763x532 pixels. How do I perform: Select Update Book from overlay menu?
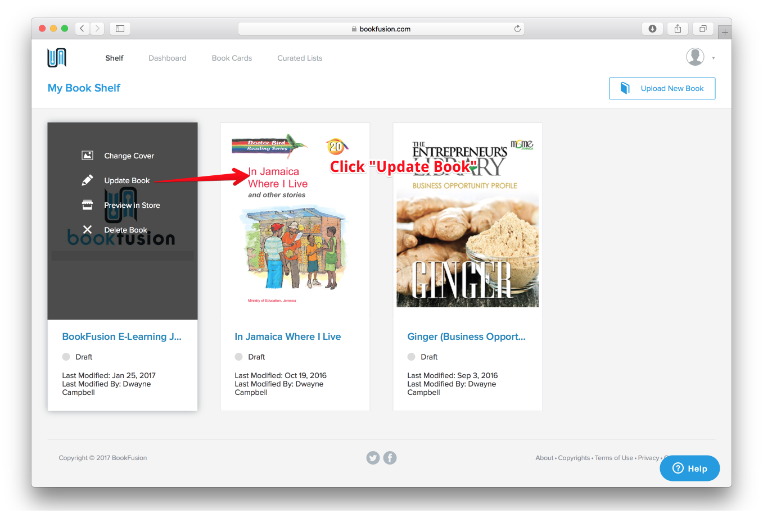pyautogui.click(x=127, y=180)
